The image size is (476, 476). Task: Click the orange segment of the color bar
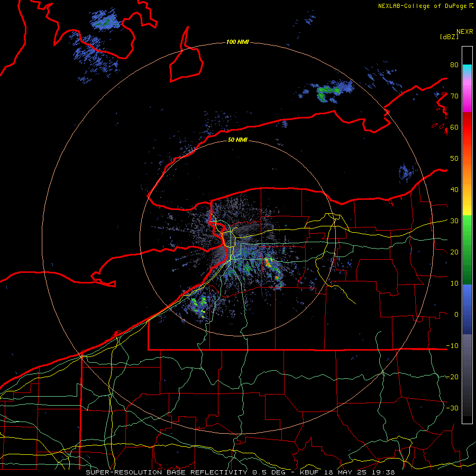[467, 175]
